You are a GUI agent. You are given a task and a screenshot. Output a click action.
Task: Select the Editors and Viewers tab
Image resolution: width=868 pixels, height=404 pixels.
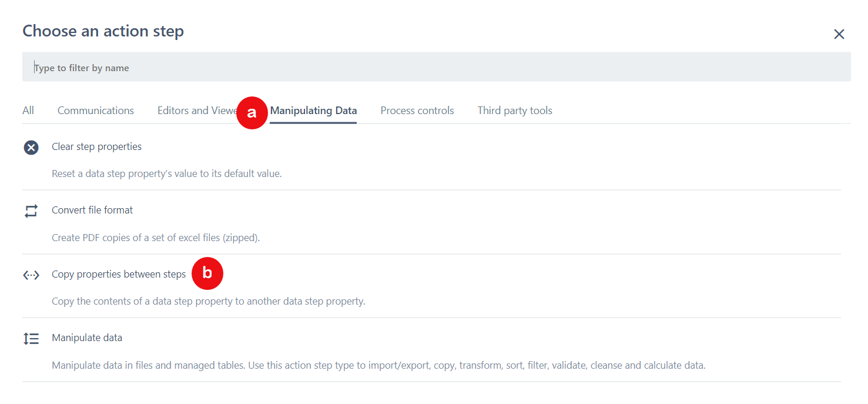196,111
